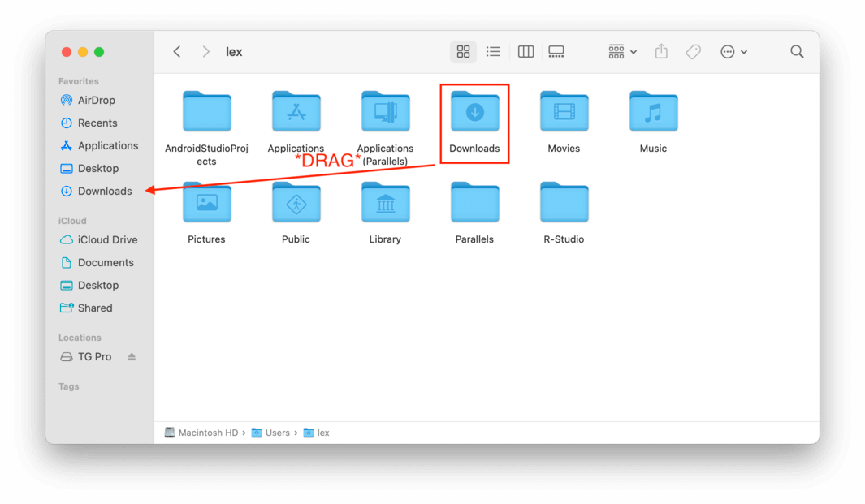Switch to icon view in toolbar
Screen dimensions: 865x504
(463, 52)
